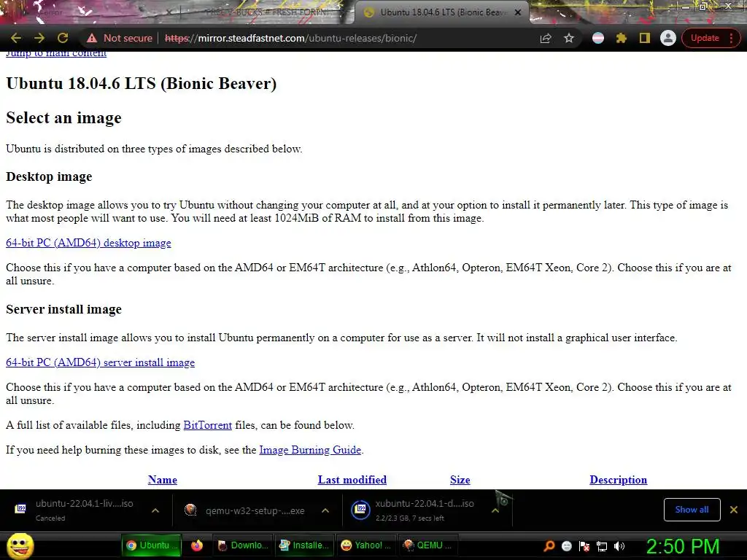Open the 64-bit PC server install image link

click(101, 362)
